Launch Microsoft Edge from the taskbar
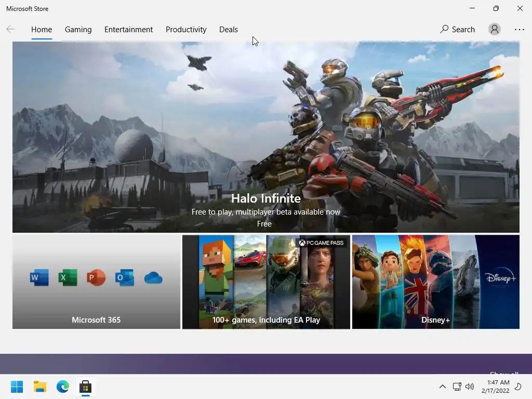The height and width of the screenshot is (399, 532). pyautogui.click(x=63, y=387)
